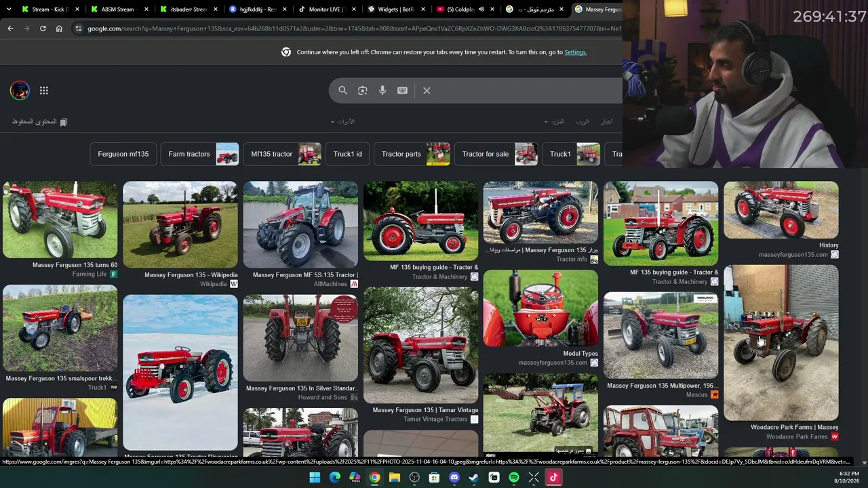Open TikTok Live Studio from the taskbar
The image size is (868, 488).
pos(553,478)
